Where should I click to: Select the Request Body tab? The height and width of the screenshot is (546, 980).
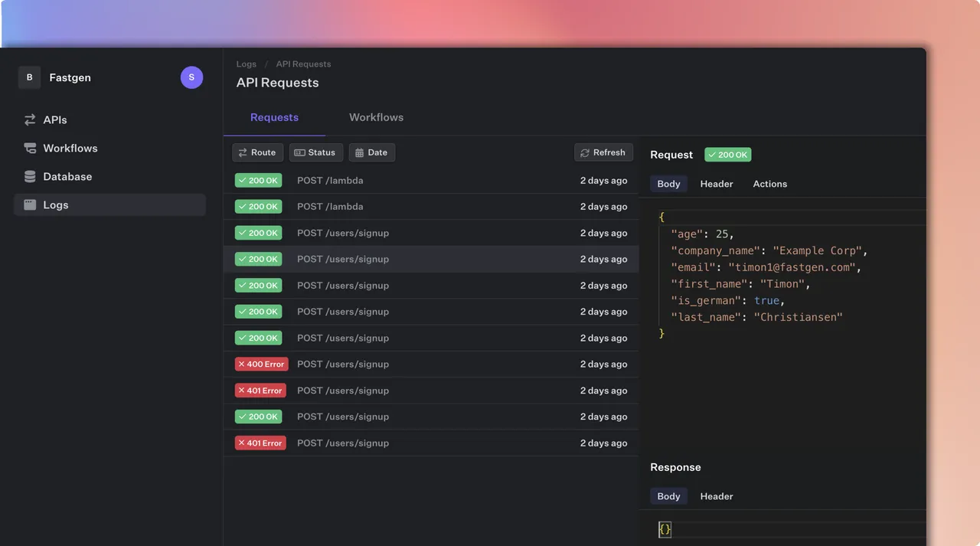[x=668, y=184]
